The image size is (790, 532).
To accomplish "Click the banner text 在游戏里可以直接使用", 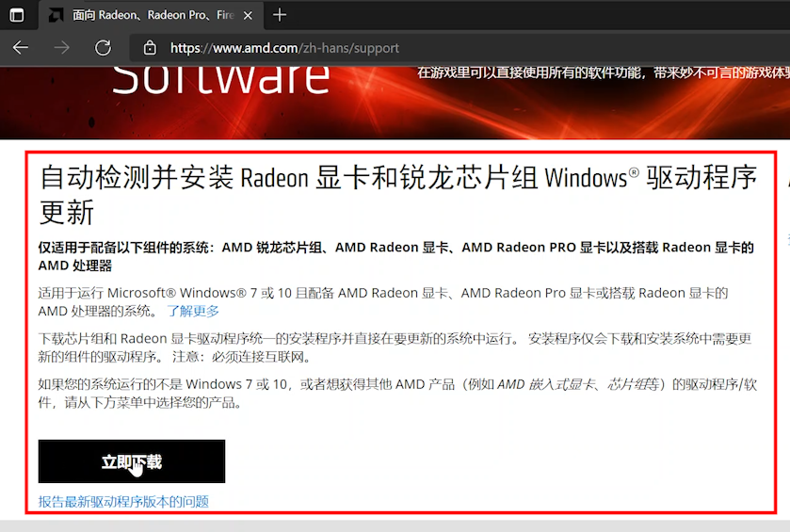I will pos(603,73).
